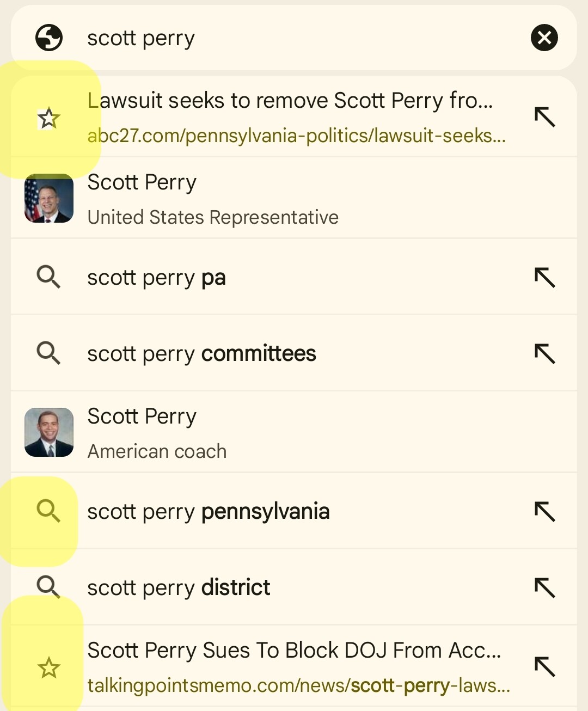Tap bookmark star beside talkingpointsmemo result
588x711 pixels.
pyautogui.click(x=48, y=667)
